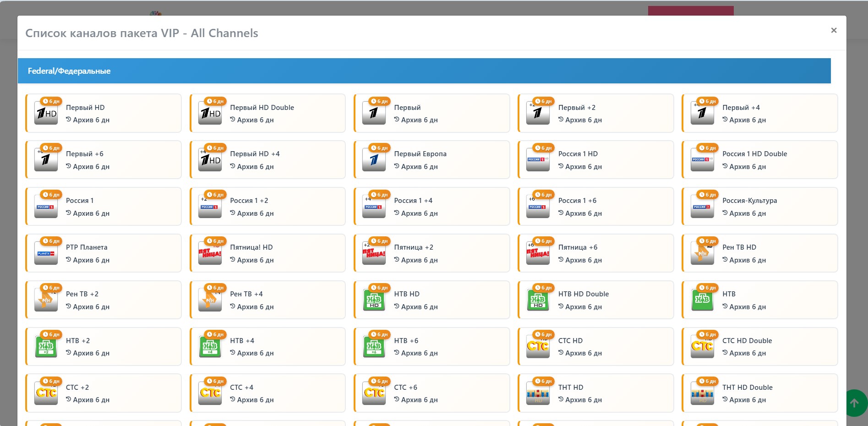This screenshot has width=868, height=426.
Task: Click the СТС HD channel logo
Action: [x=538, y=347]
